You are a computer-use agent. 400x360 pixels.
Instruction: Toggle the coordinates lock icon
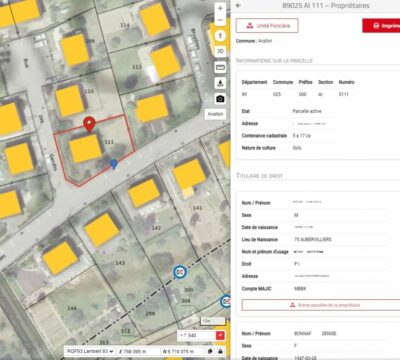click(x=220, y=351)
